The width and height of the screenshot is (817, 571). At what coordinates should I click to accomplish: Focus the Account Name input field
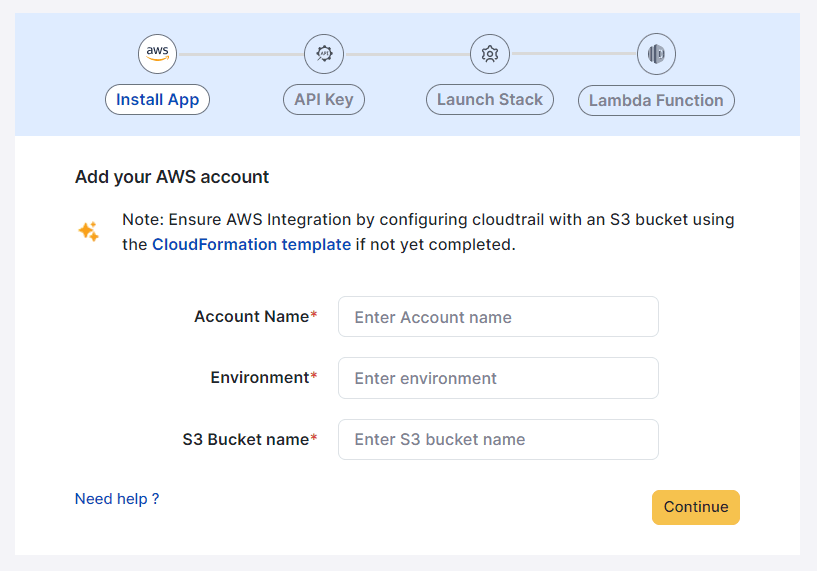point(498,317)
